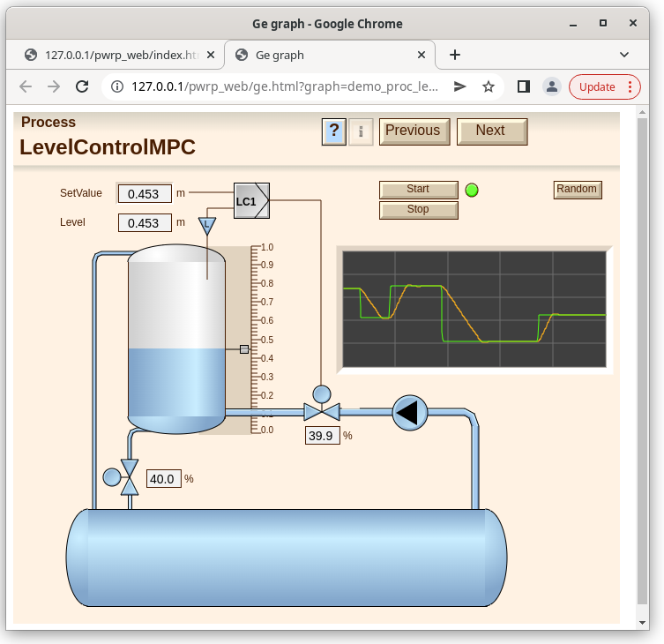Expand the tab search dropdown
Screen dimensions: 664x644
(x=624, y=55)
